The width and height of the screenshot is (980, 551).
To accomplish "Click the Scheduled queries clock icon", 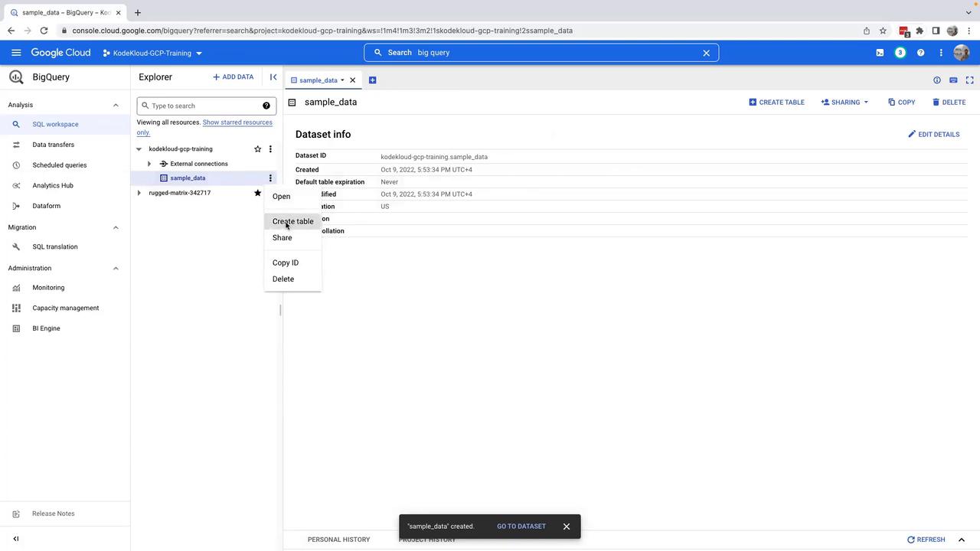I will [x=16, y=165].
